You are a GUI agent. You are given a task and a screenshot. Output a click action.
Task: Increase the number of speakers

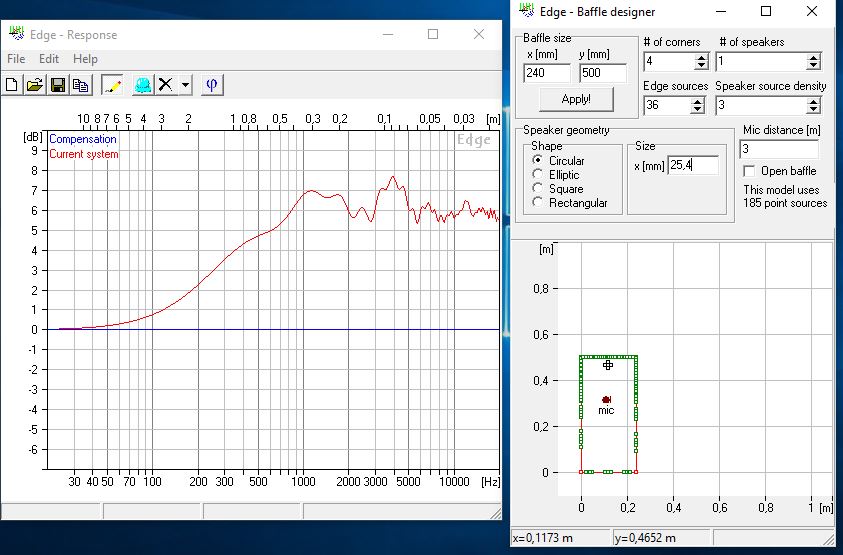[x=814, y=57]
